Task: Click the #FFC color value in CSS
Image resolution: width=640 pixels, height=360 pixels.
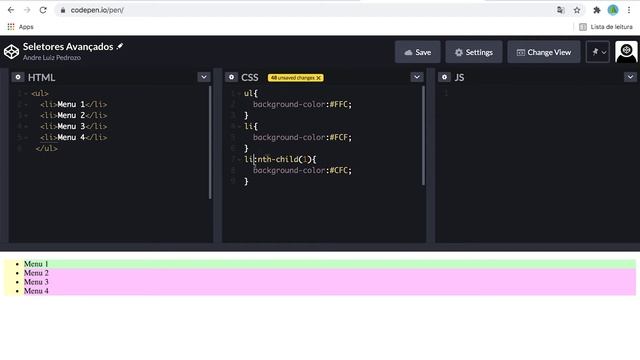Action: pos(339,104)
